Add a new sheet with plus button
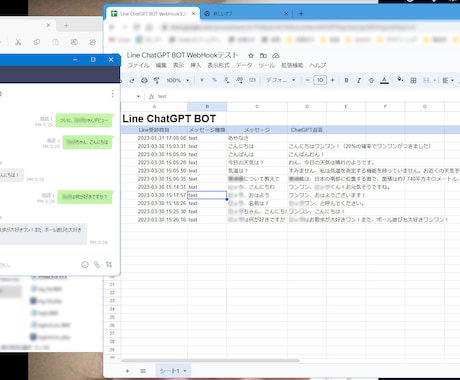 point(127,371)
